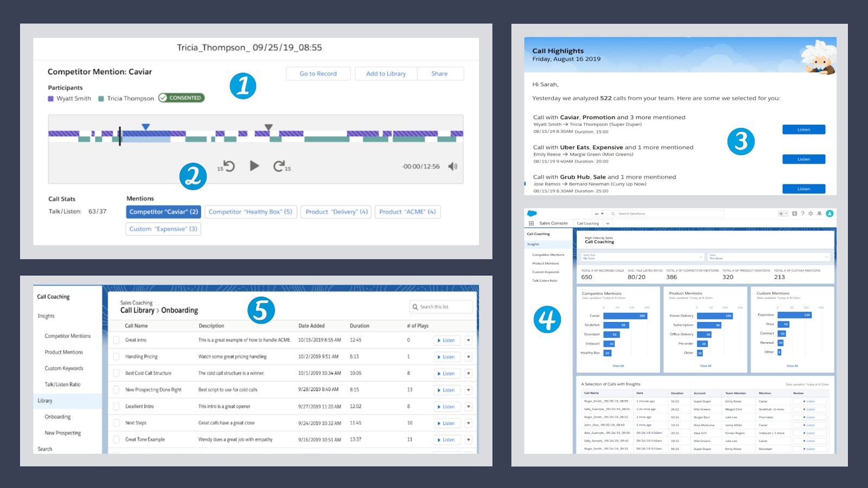Image resolution: width=868 pixels, height=488 pixels.
Task: Open the help question mark icon
Action: pos(802,214)
